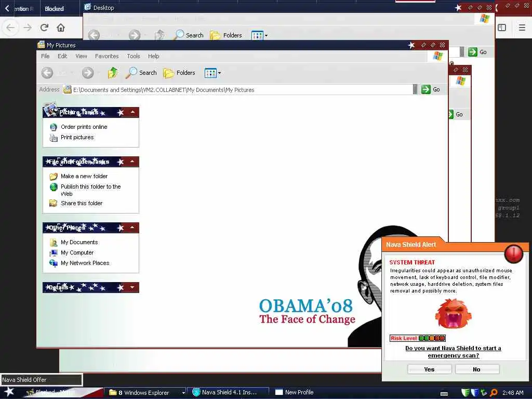Open address bar dropdown in My Pictures
This screenshot has height=399, width=532.
click(415, 89)
